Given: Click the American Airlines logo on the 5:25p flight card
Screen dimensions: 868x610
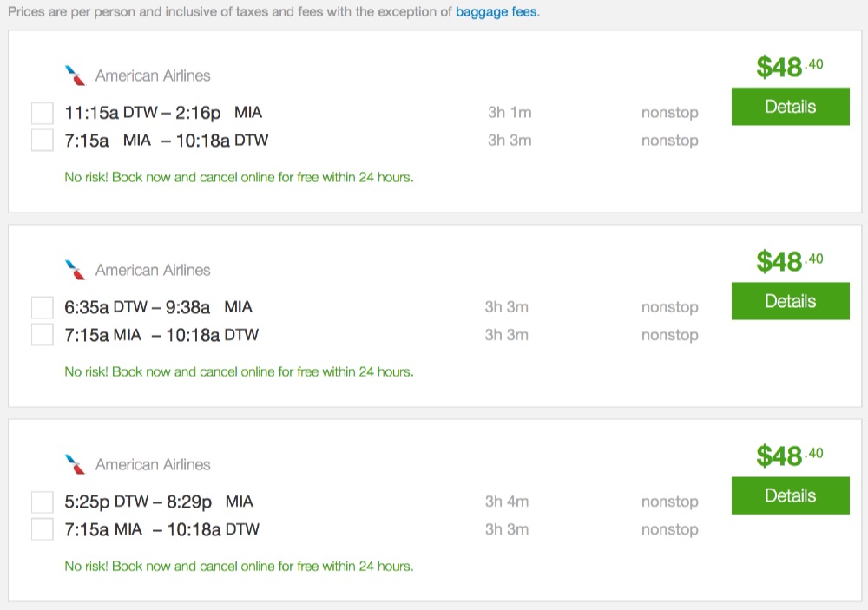Looking at the screenshot, I should (76, 464).
